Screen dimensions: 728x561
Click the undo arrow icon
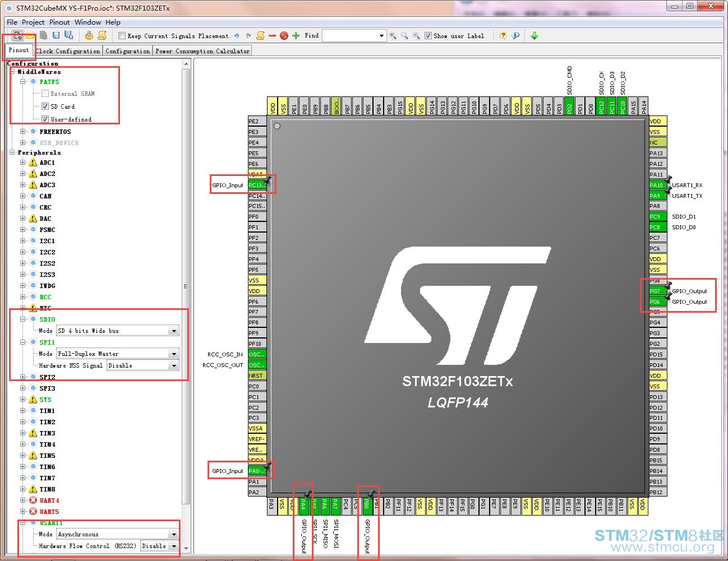tap(237, 36)
